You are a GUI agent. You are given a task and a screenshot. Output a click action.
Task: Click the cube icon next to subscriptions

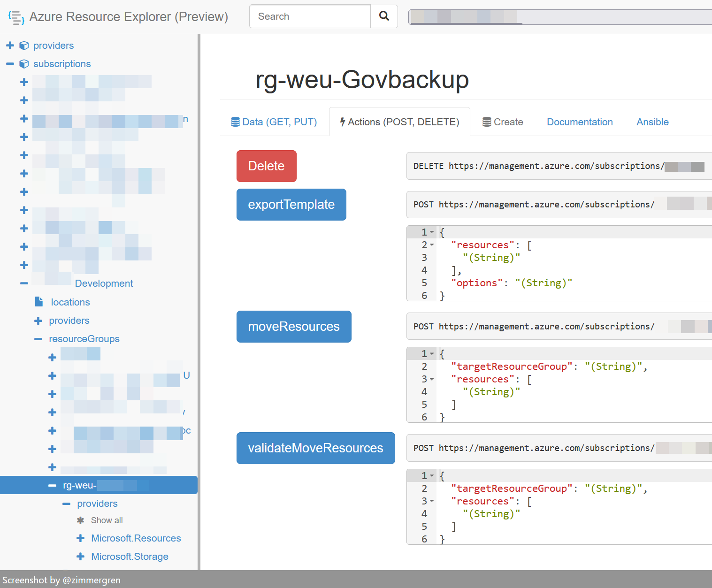tap(24, 64)
